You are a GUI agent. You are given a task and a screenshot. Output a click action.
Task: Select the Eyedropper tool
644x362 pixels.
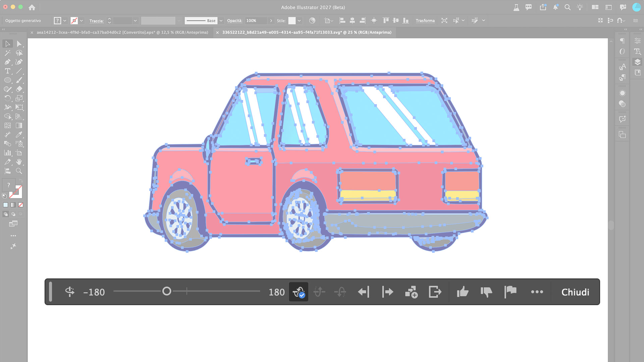pyautogui.click(x=19, y=134)
